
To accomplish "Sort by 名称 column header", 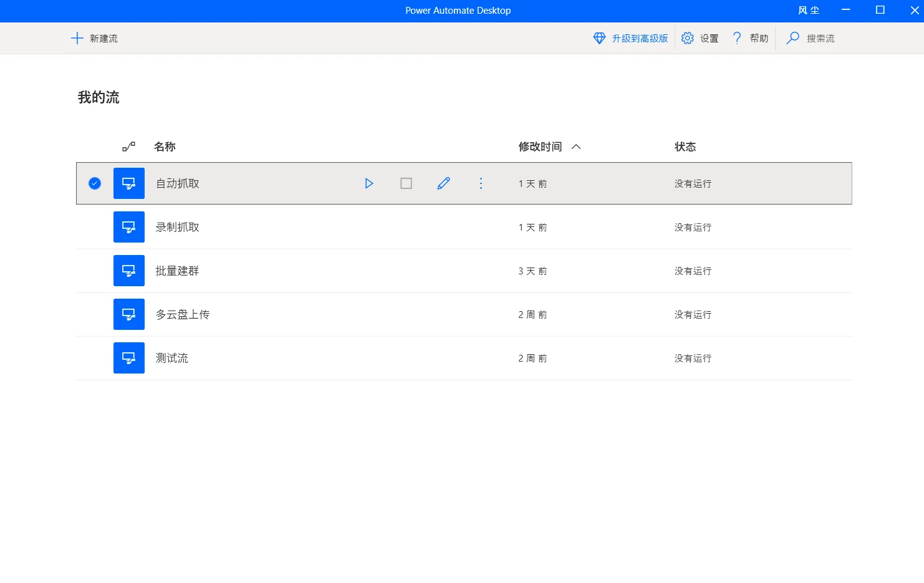I will click(165, 147).
